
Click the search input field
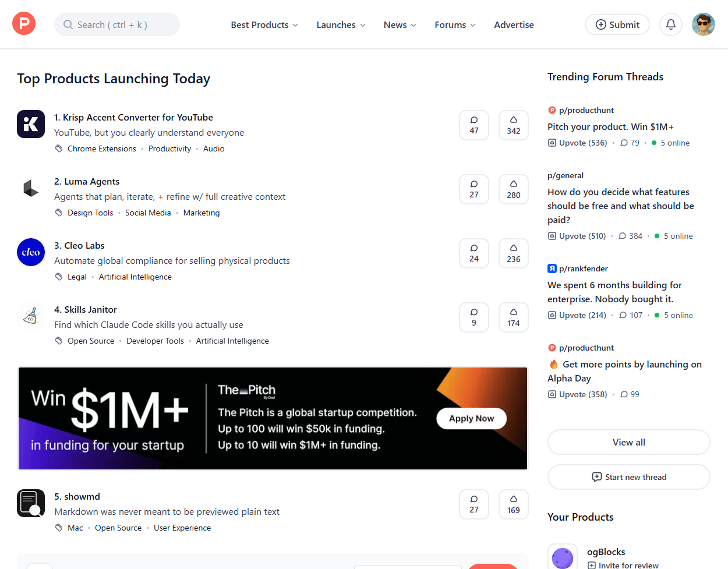click(x=116, y=24)
